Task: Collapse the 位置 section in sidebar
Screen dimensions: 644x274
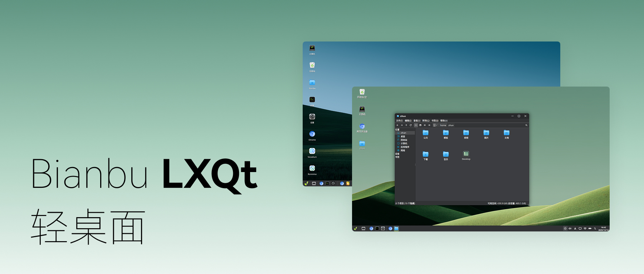Action: coord(397,129)
